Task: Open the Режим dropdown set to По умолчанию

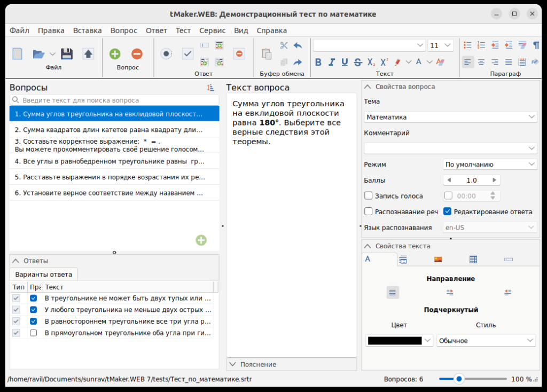Action: (x=490, y=164)
